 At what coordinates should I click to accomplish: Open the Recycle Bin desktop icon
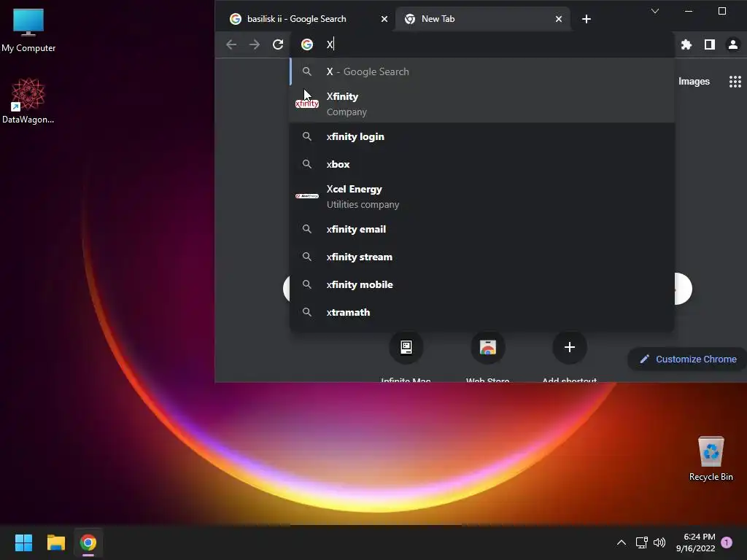(x=711, y=459)
